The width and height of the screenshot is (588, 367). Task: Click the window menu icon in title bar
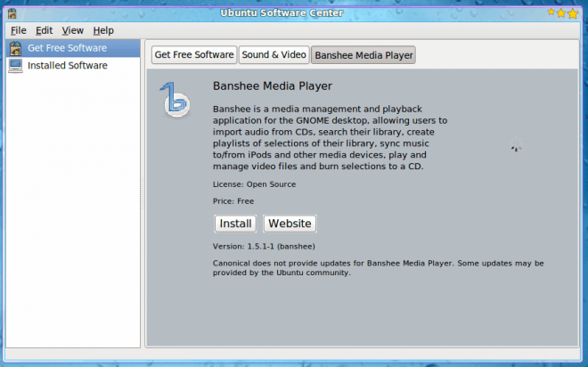click(x=10, y=12)
